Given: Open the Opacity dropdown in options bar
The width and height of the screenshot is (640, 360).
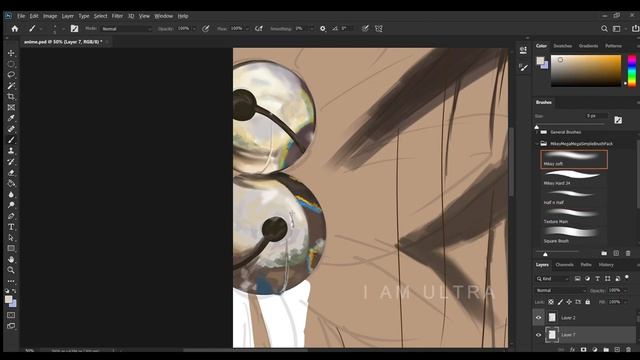Looking at the screenshot, I should point(194,29).
